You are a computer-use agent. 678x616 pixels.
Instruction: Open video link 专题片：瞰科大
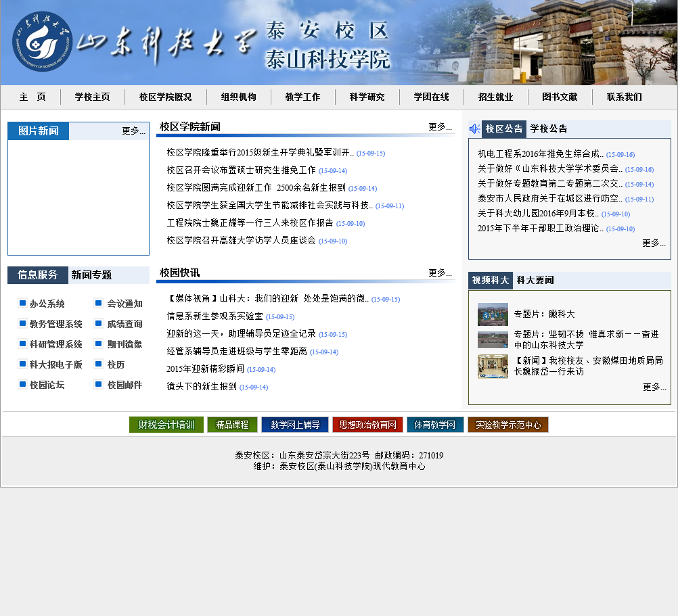coord(545,314)
